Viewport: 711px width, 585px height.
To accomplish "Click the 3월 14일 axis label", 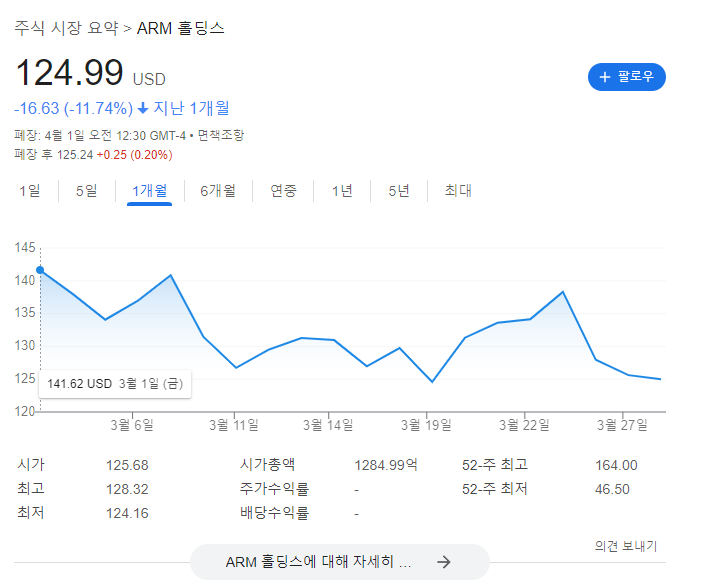I will [328, 425].
